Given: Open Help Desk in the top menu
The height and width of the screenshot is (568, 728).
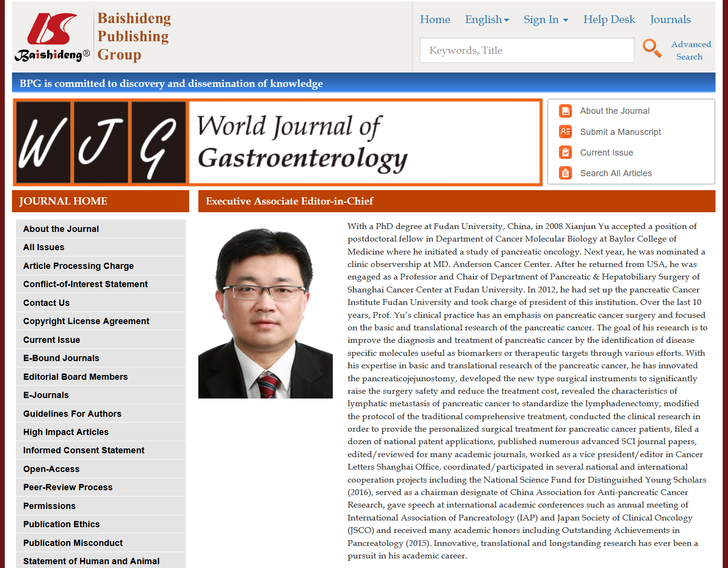Looking at the screenshot, I should click(609, 20).
